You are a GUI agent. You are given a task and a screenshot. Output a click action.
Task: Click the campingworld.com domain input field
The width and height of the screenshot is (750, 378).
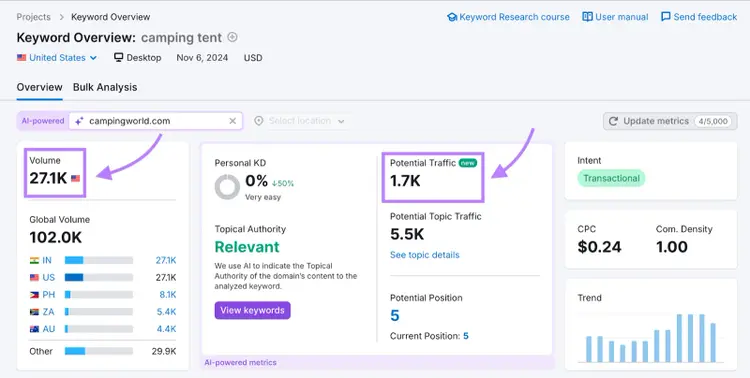[155, 121]
